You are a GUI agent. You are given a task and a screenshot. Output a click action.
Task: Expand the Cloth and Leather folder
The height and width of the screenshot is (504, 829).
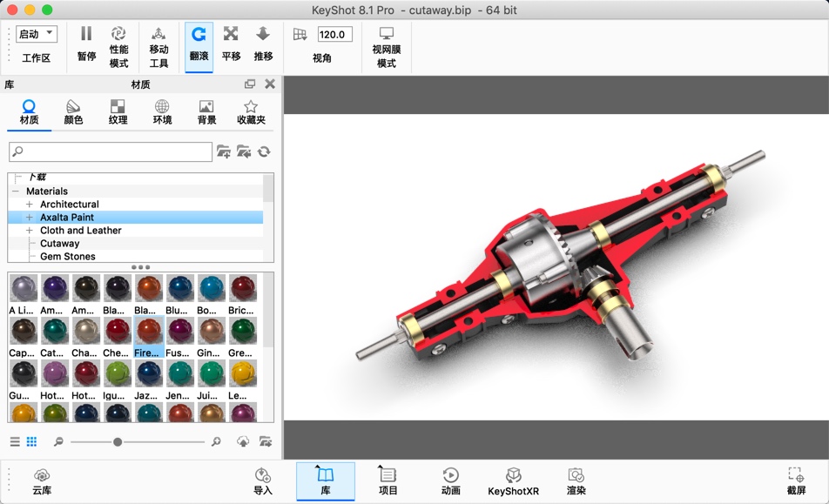[x=30, y=231]
